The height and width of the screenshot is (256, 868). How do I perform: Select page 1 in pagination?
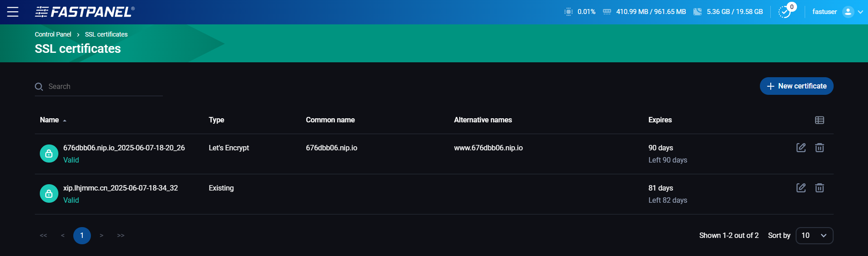(82, 236)
